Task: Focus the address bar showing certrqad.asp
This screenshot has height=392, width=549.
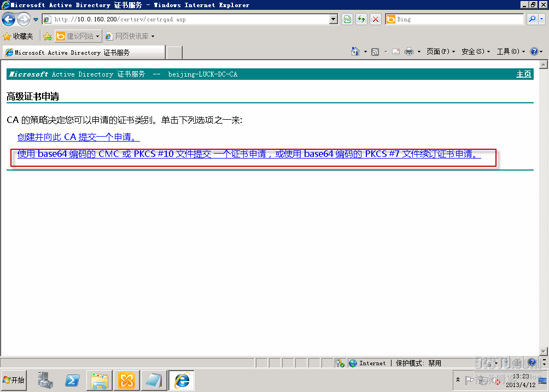Action: [185, 19]
